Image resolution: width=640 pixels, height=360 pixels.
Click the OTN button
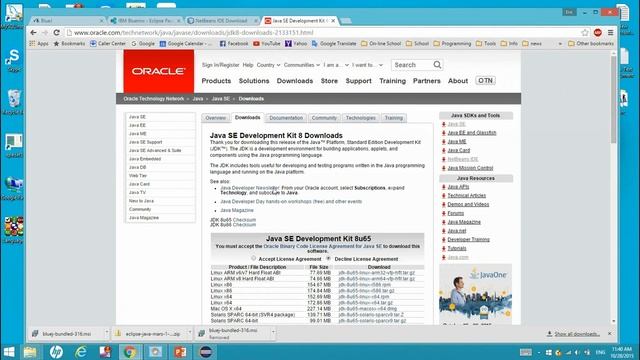click(485, 81)
